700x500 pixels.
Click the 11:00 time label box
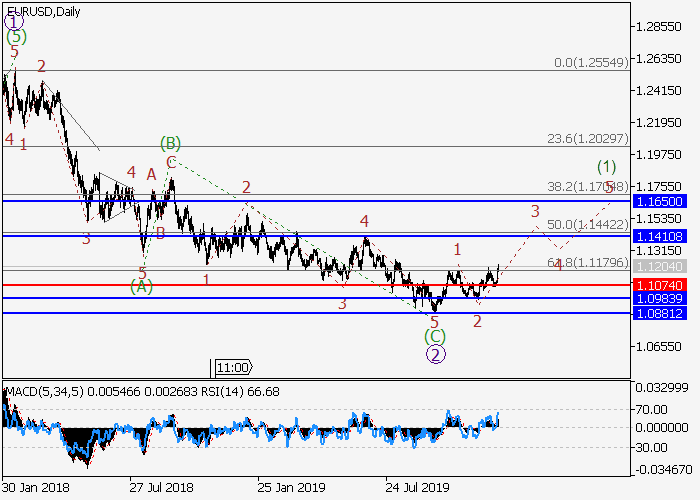tap(233, 367)
